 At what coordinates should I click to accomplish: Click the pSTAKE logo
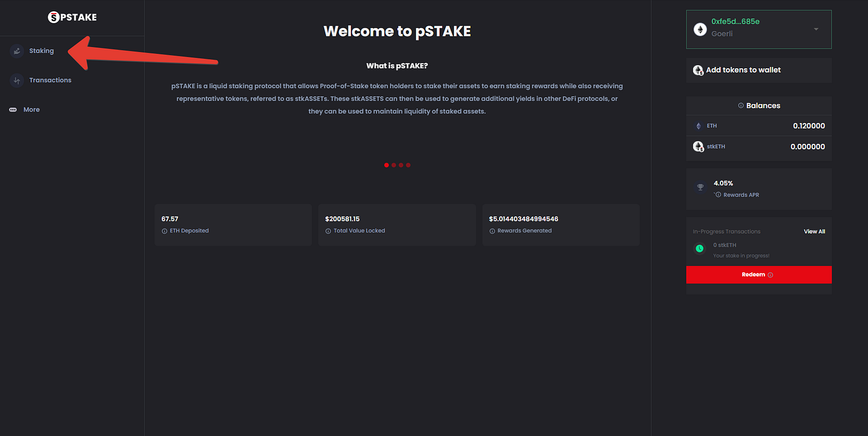tap(72, 17)
